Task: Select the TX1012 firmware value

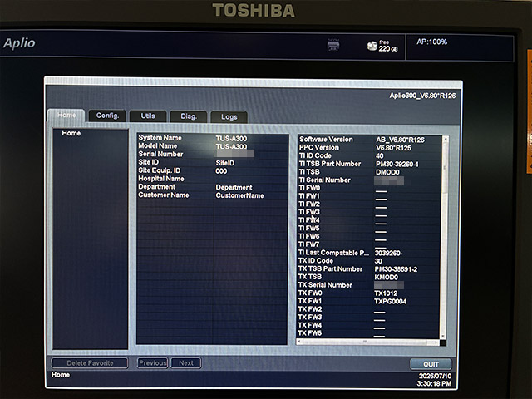Action: (386, 293)
